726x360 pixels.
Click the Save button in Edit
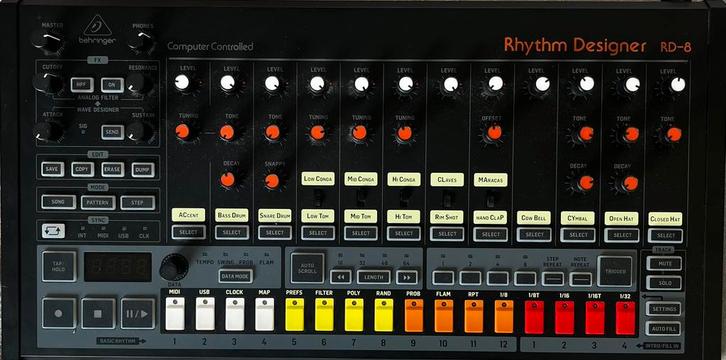52,169
